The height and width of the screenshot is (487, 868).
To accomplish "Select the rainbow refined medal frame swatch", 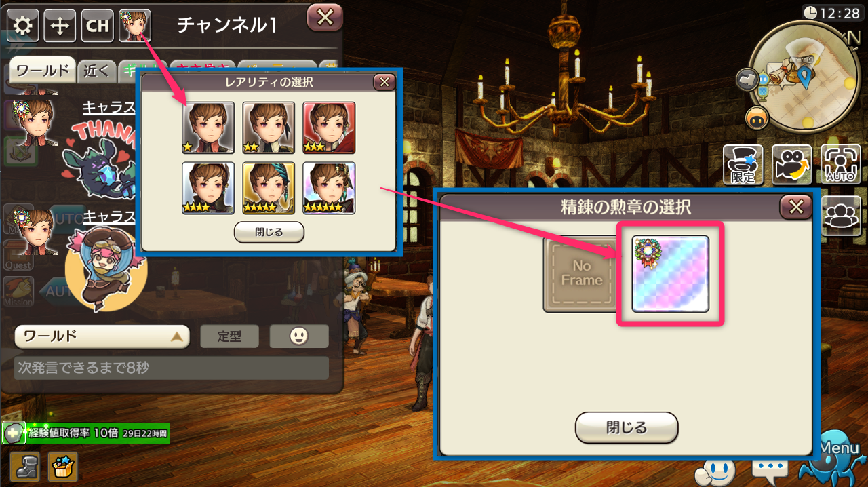I will tap(670, 273).
